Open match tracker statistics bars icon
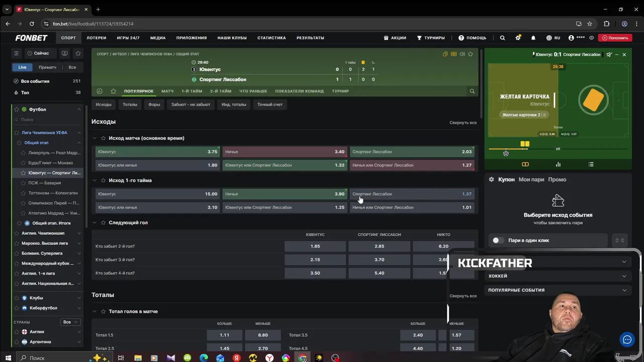This screenshot has width=644, height=362. 558,164
